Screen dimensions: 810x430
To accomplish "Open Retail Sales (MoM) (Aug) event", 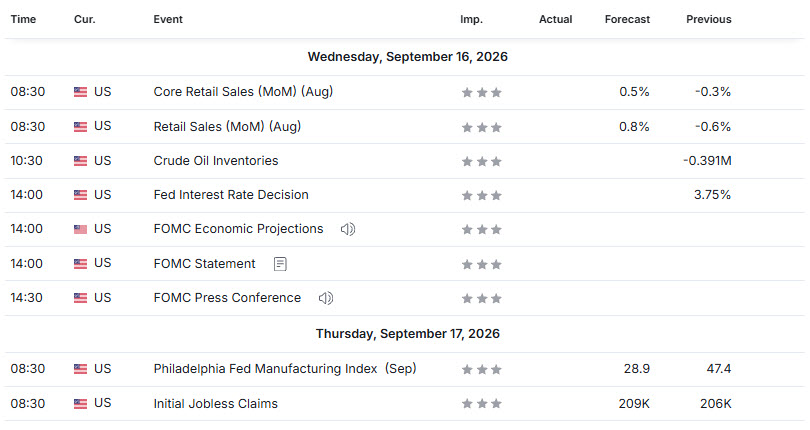I will coord(227,127).
